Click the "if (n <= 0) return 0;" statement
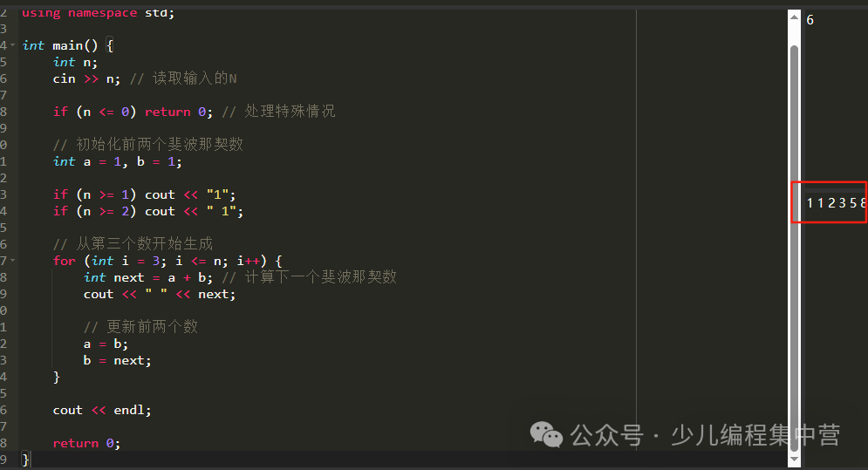The width and height of the screenshot is (868, 470). [x=133, y=112]
